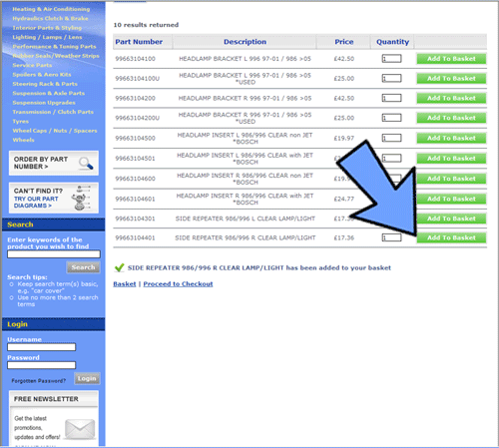Add part 99663104200U to basket
The image size is (499, 448).
[451, 118]
